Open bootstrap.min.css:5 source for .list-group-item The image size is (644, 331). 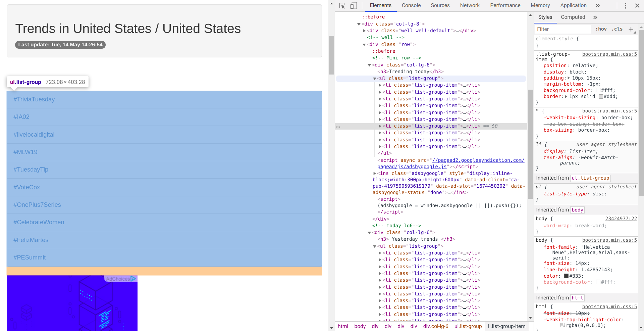pyautogui.click(x=609, y=54)
